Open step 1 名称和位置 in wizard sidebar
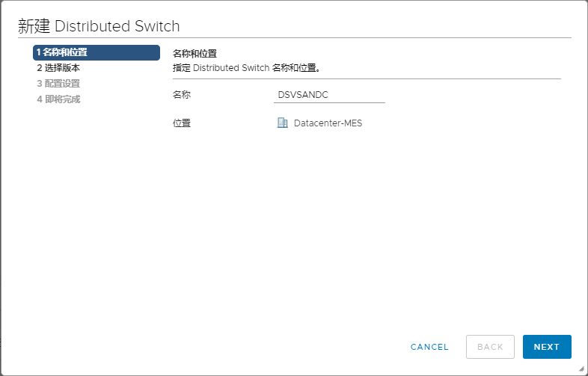 click(96, 52)
